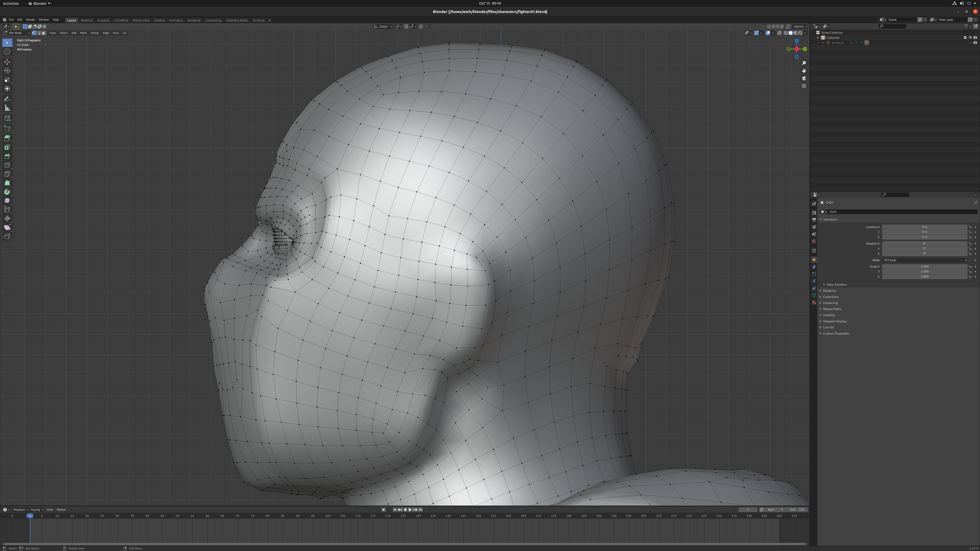Switch perspective/orthographic grid icon in viewport
980x551 pixels.
click(x=804, y=86)
